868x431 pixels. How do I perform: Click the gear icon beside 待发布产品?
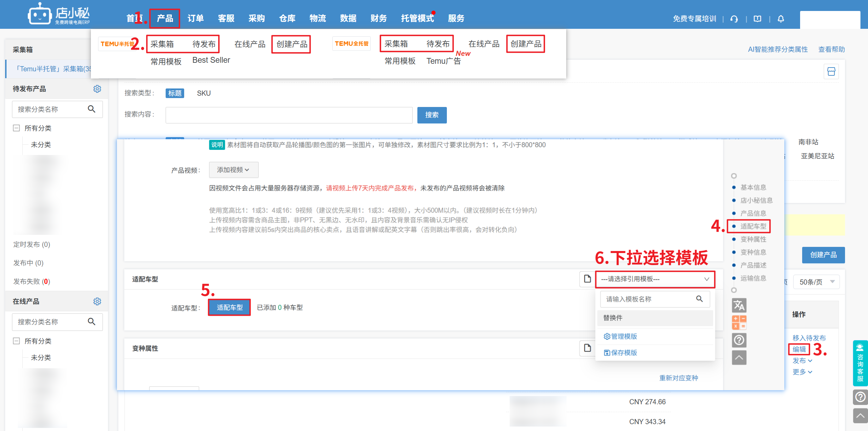97,89
